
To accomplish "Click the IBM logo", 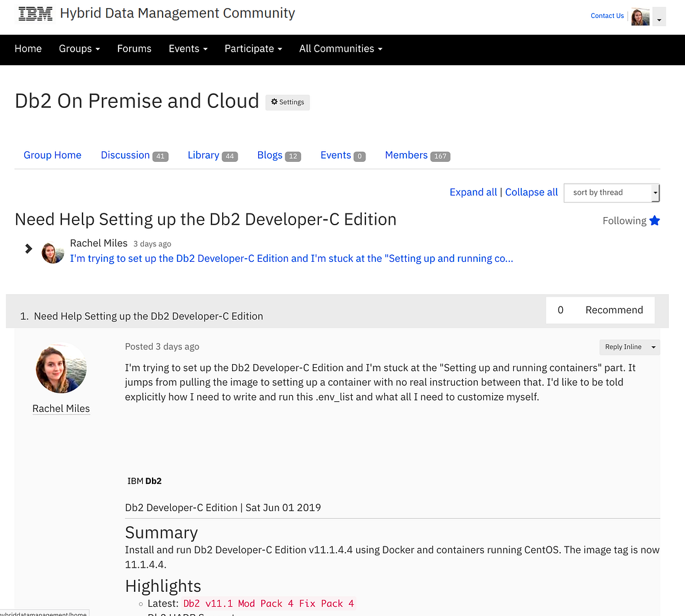I will [x=35, y=14].
